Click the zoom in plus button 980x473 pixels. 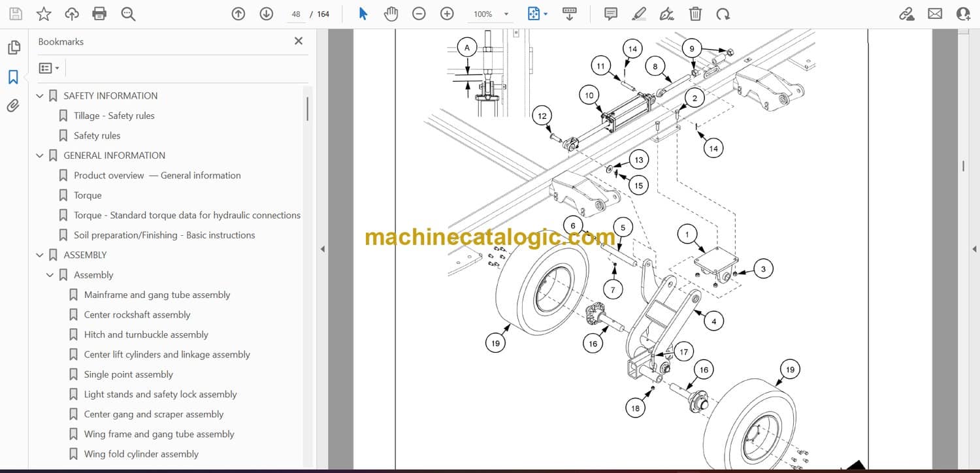[x=447, y=14]
